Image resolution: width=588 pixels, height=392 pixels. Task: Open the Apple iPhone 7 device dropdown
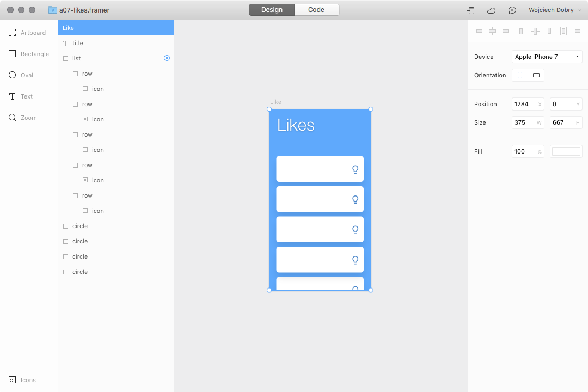[547, 56]
